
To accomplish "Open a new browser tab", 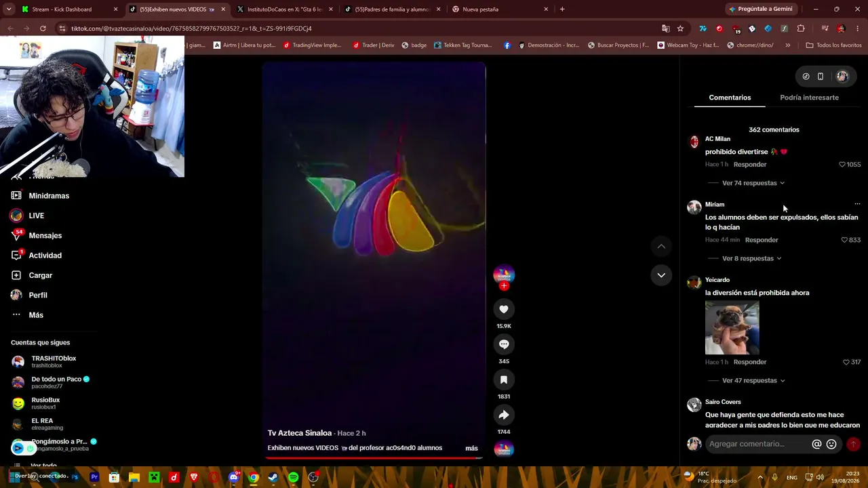I will click(x=562, y=9).
